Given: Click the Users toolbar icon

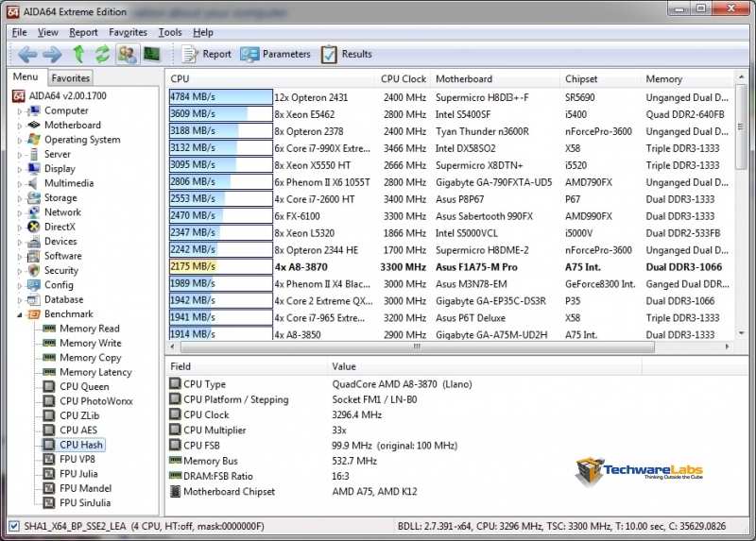Looking at the screenshot, I should click(x=128, y=54).
